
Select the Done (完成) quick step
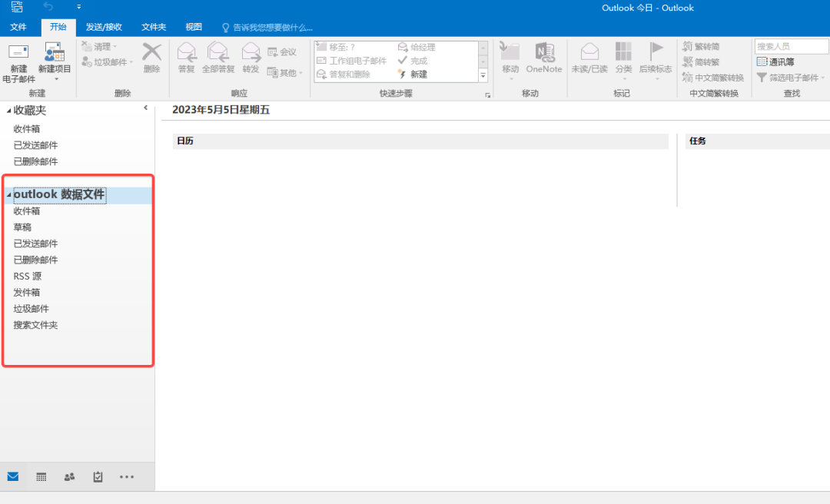click(413, 61)
